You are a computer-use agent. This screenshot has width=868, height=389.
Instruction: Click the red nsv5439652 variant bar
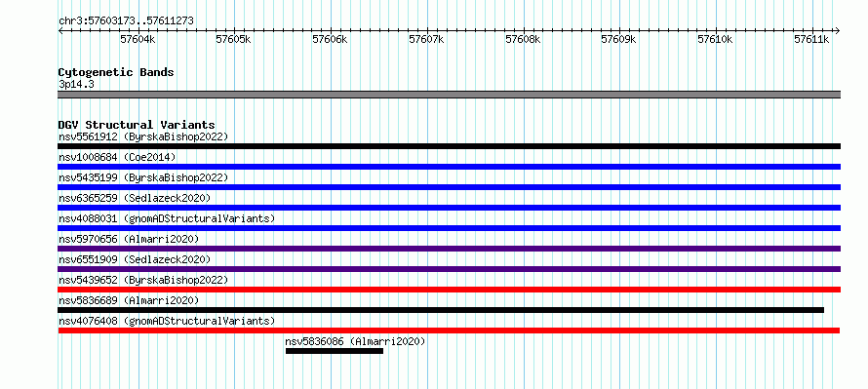(449, 290)
